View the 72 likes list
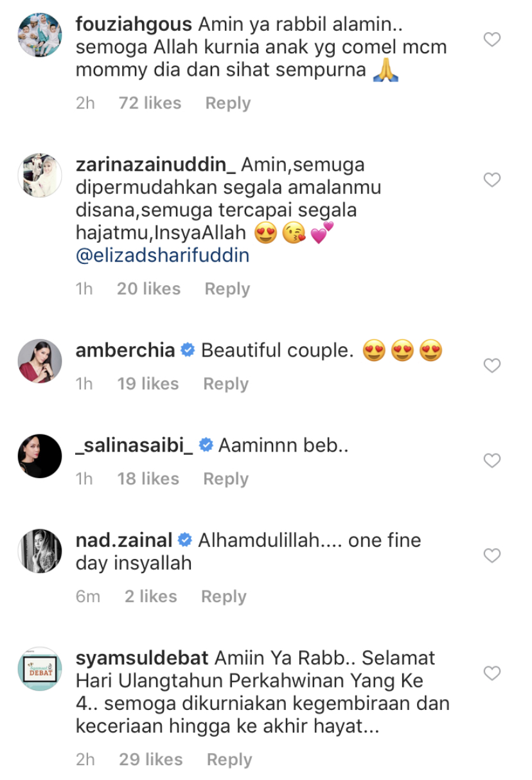 (x=150, y=103)
